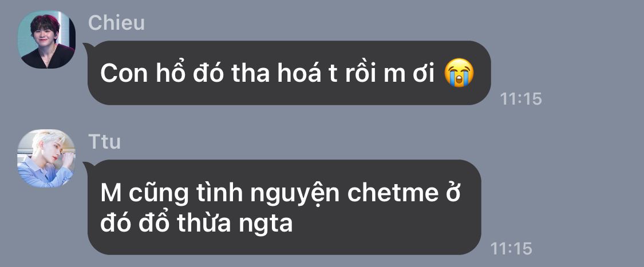644x267 pixels.
Task: Tap Chieu's message bubble
Action: click(x=289, y=73)
